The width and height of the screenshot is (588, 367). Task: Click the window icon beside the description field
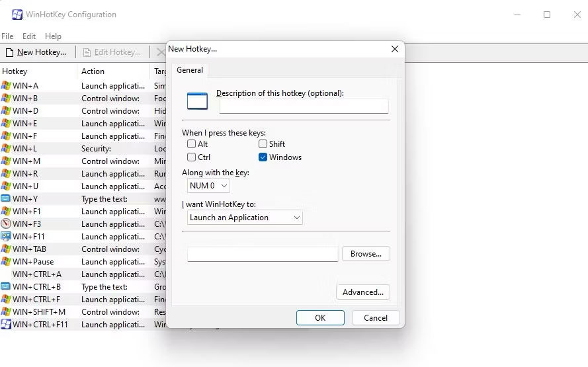197,101
